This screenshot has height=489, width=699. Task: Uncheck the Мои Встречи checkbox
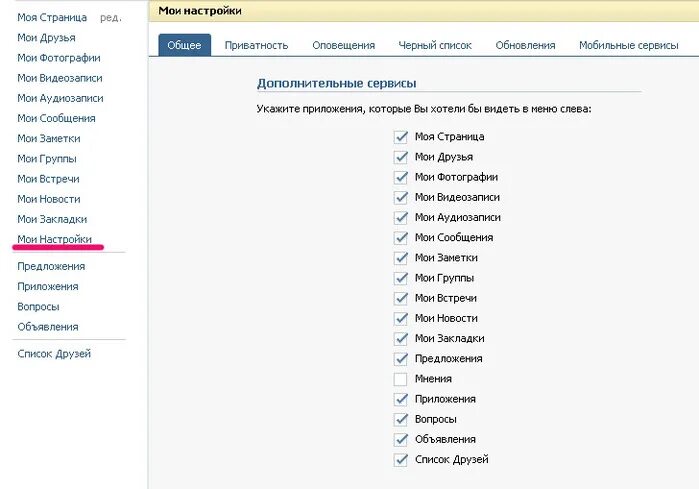coord(400,298)
